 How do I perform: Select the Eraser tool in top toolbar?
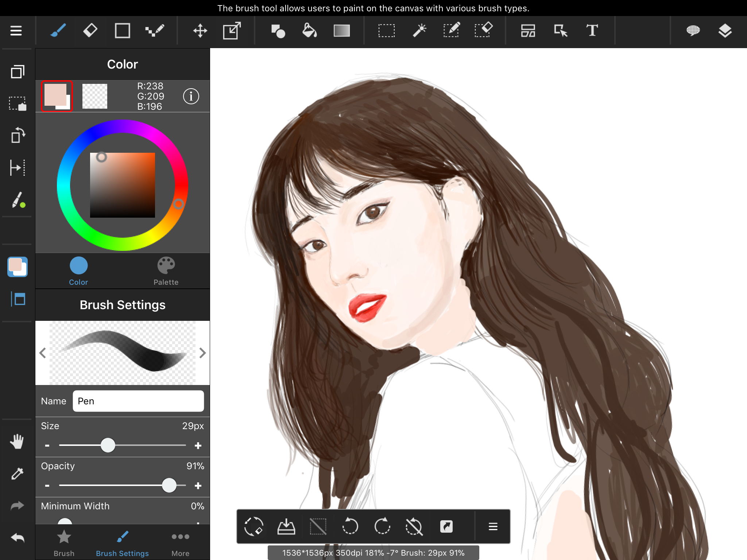(x=90, y=31)
